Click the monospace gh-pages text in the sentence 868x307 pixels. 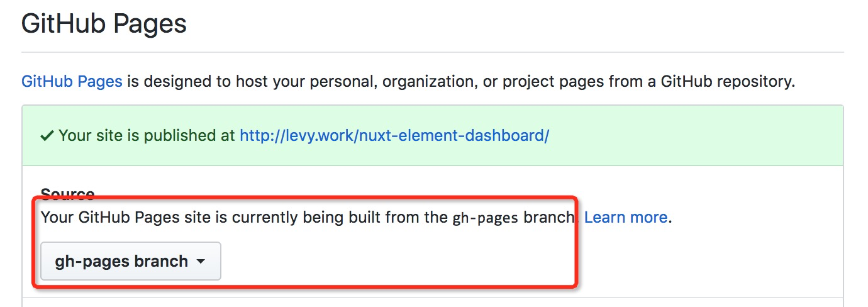click(485, 218)
